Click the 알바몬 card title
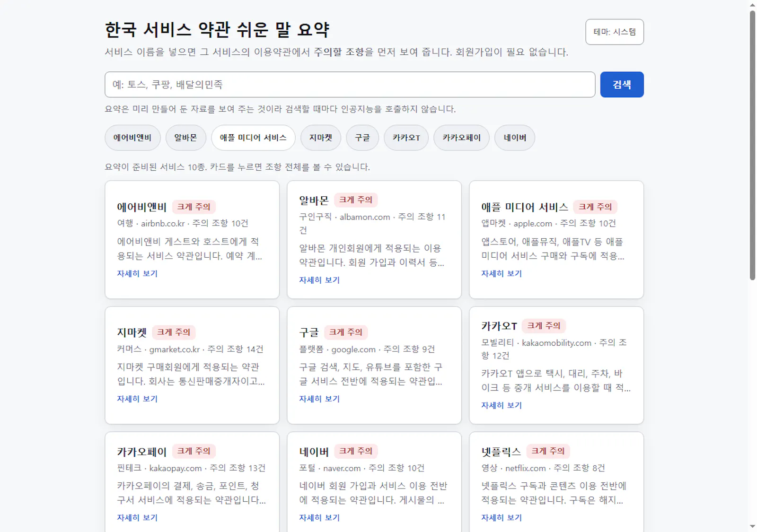 pyautogui.click(x=314, y=201)
